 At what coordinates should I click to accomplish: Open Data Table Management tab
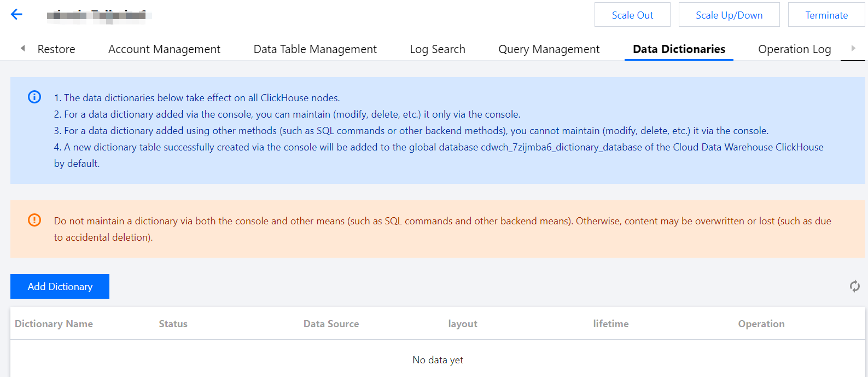[315, 49]
